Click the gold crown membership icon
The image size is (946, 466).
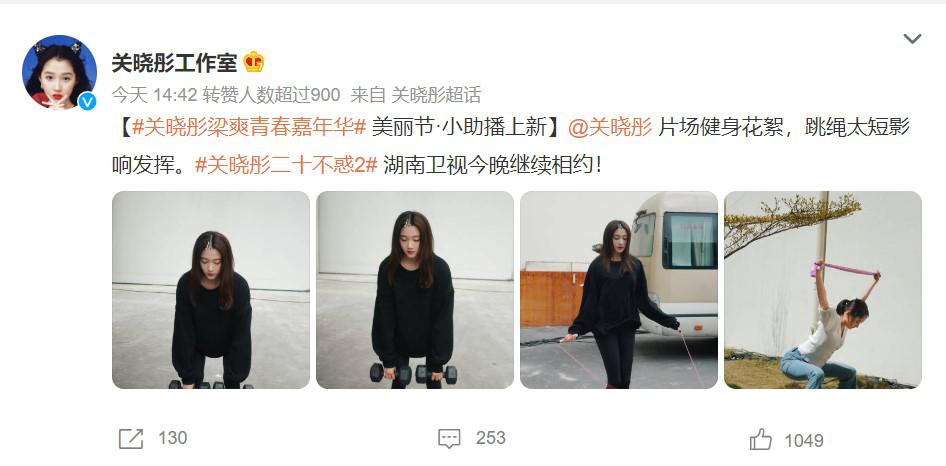coord(253,62)
